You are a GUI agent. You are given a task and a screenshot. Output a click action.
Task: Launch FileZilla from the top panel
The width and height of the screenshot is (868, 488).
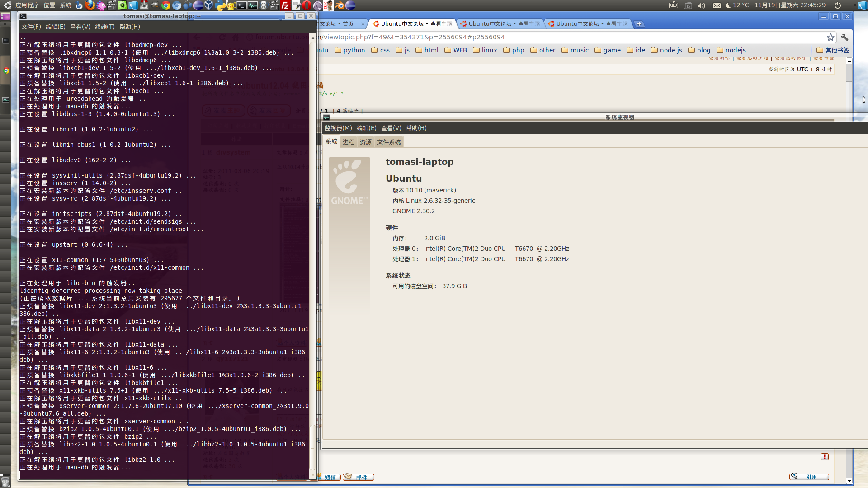[x=285, y=5]
